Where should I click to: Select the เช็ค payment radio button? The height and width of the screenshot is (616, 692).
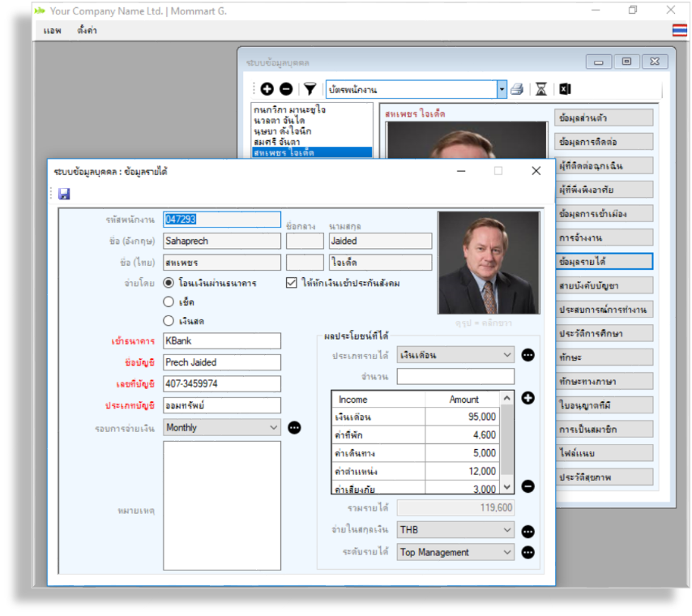pos(169,302)
